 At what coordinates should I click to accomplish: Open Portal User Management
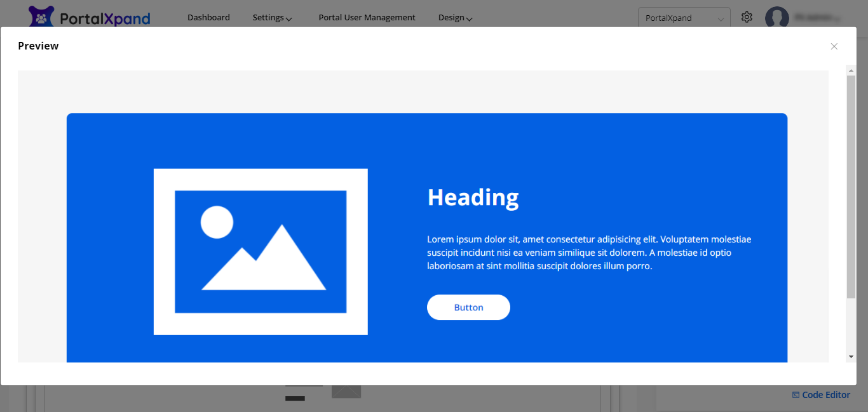pyautogui.click(x=367, y=18)
